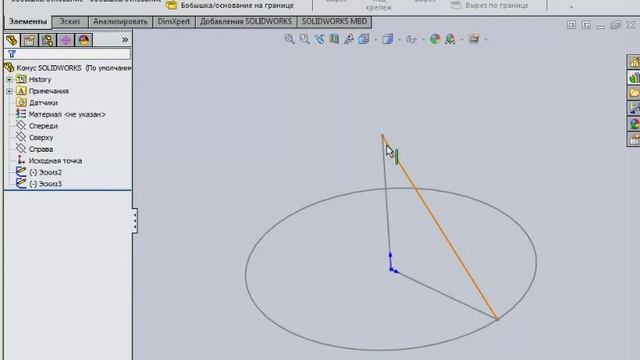
Task: Open the PropertyManager tab icon
Action: click(29, 40)
